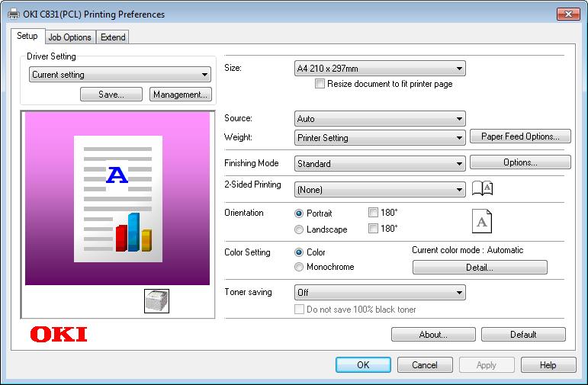
Task: Confirm with the OK button
Action: (x=363, y=364)
